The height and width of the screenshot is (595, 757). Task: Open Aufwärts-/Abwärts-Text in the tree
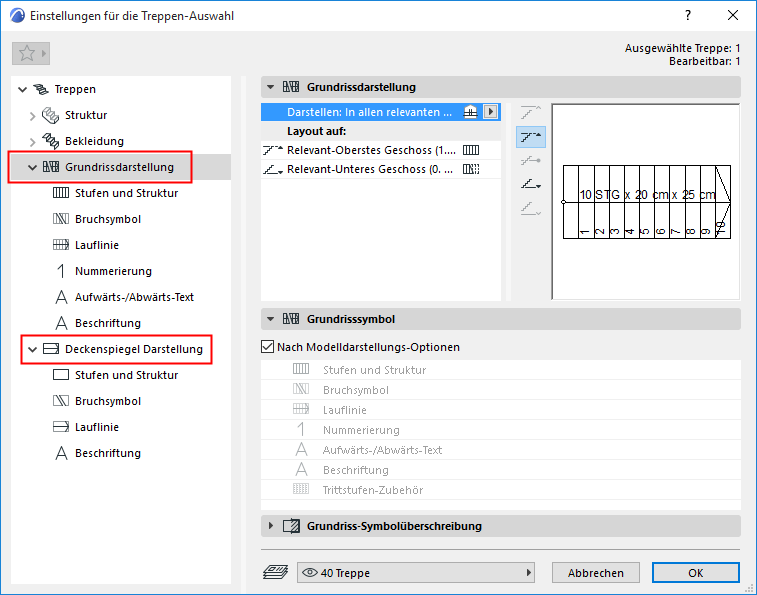click(x=134, y=298)
